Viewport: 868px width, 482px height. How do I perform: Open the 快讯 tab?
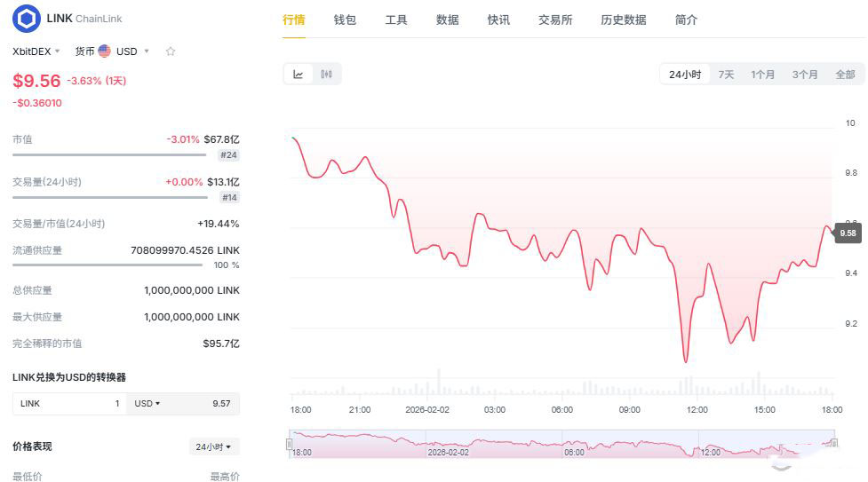(x=498, y=20)
